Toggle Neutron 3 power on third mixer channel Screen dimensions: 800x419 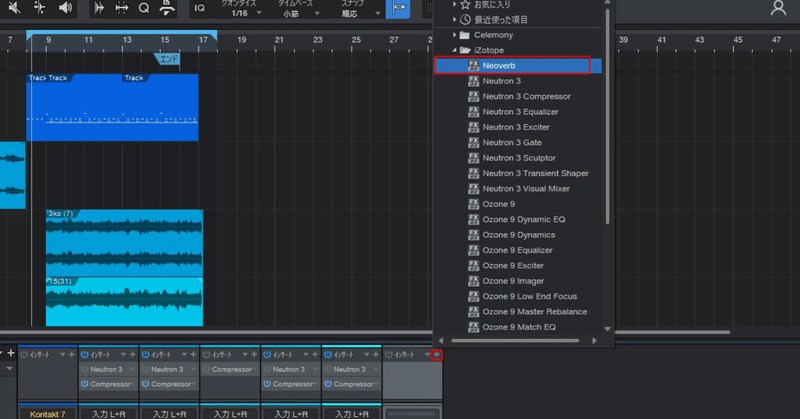[x=145, y=369]
